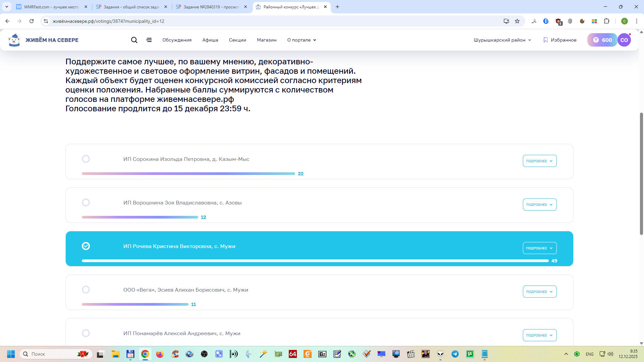Switch to the Задание №2840319 tab

pos(211,7)
